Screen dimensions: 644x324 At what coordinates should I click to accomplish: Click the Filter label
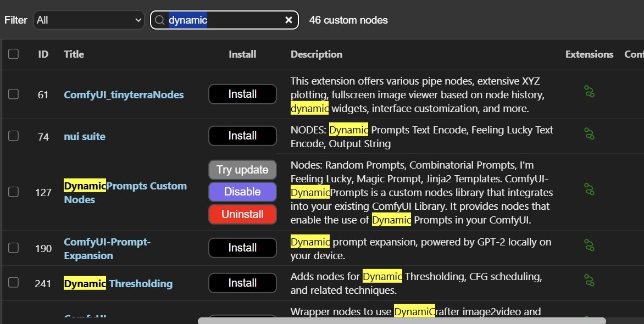(15, 20)
